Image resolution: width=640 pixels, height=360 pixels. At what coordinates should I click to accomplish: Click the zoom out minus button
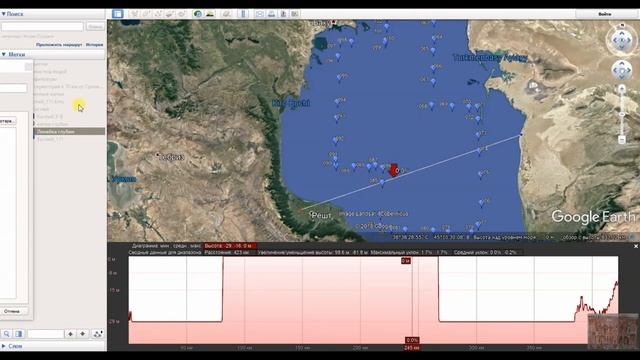point(622,140)
